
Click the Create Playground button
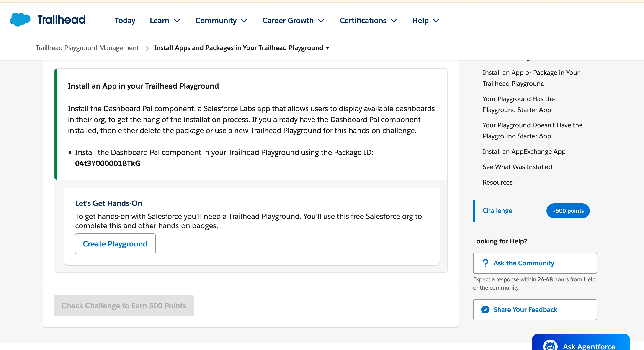115,244
